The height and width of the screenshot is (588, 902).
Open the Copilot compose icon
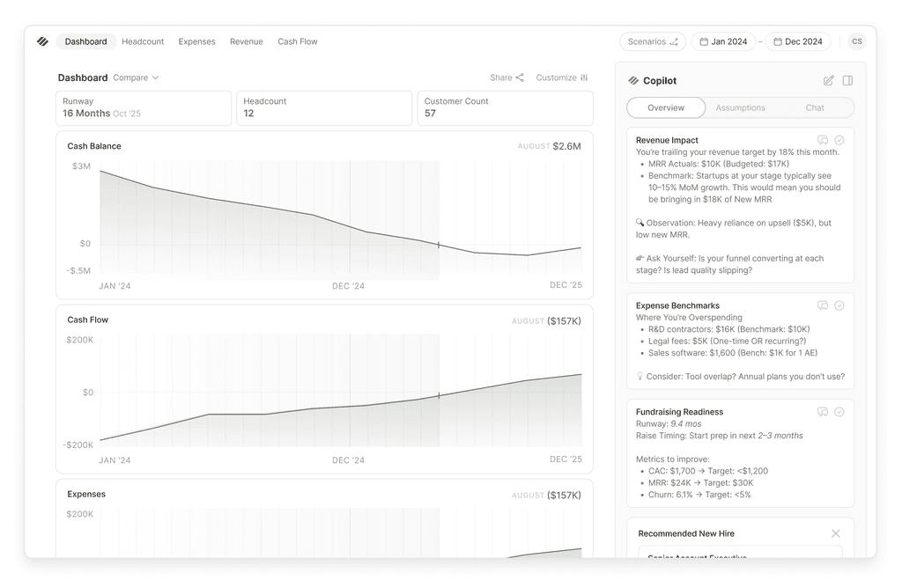[x=828, y=80]
